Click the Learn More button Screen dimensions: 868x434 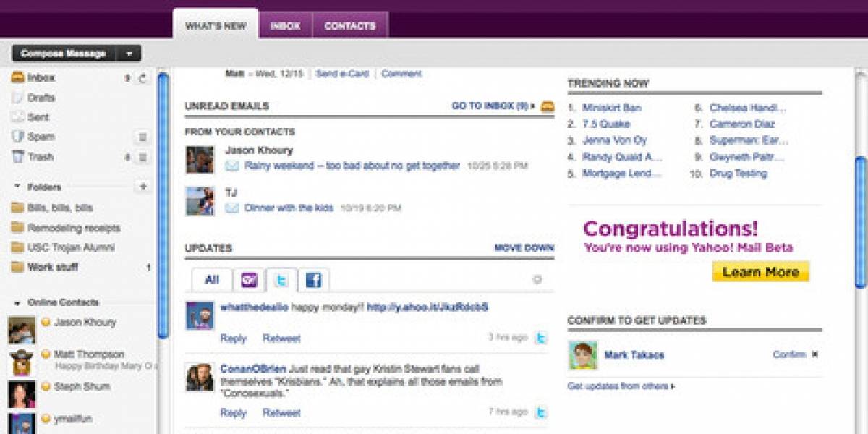pos(760,272)
